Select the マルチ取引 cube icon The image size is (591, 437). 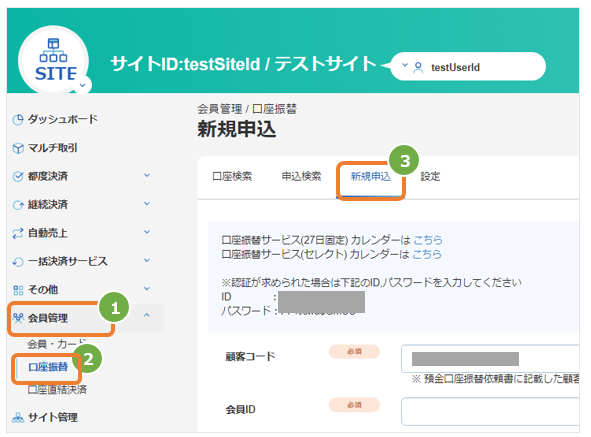[x=18, y=148]
